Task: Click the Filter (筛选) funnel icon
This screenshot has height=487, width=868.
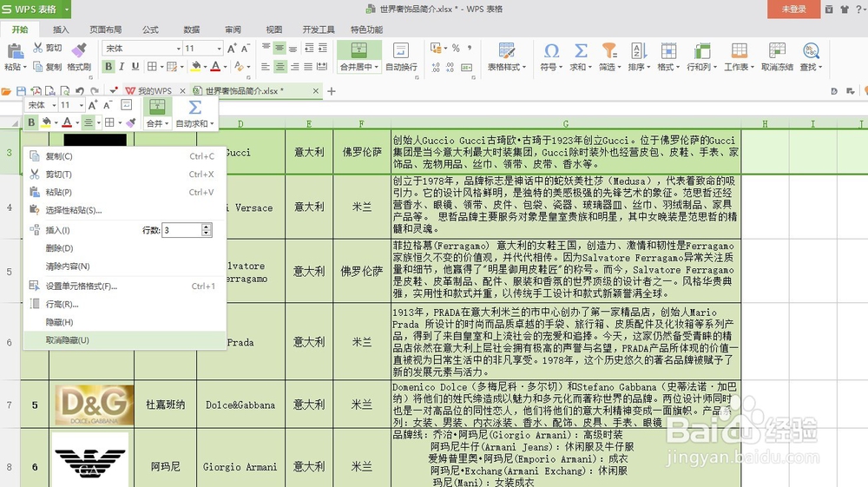Action: click(x=609, y=50)
